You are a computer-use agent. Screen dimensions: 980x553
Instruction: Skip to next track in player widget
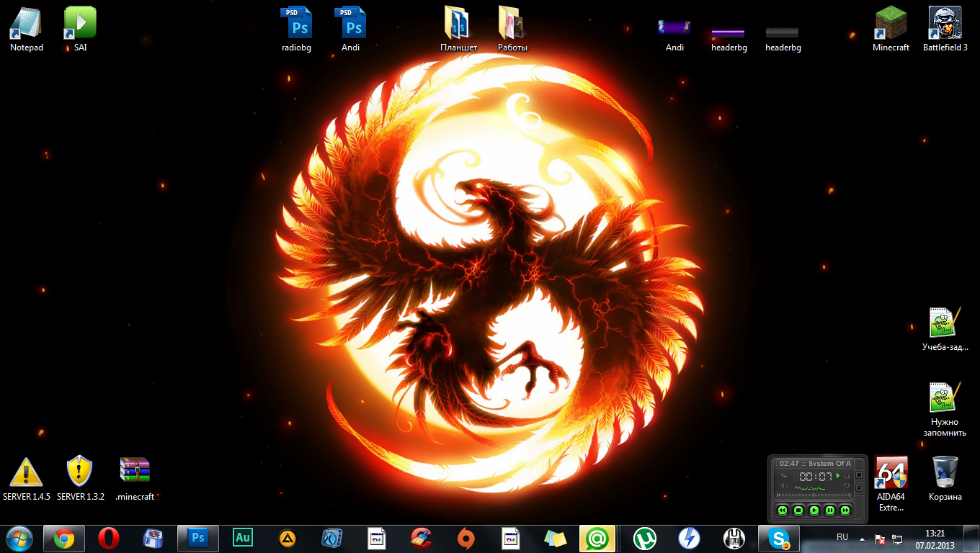click(x=845, y=510)
